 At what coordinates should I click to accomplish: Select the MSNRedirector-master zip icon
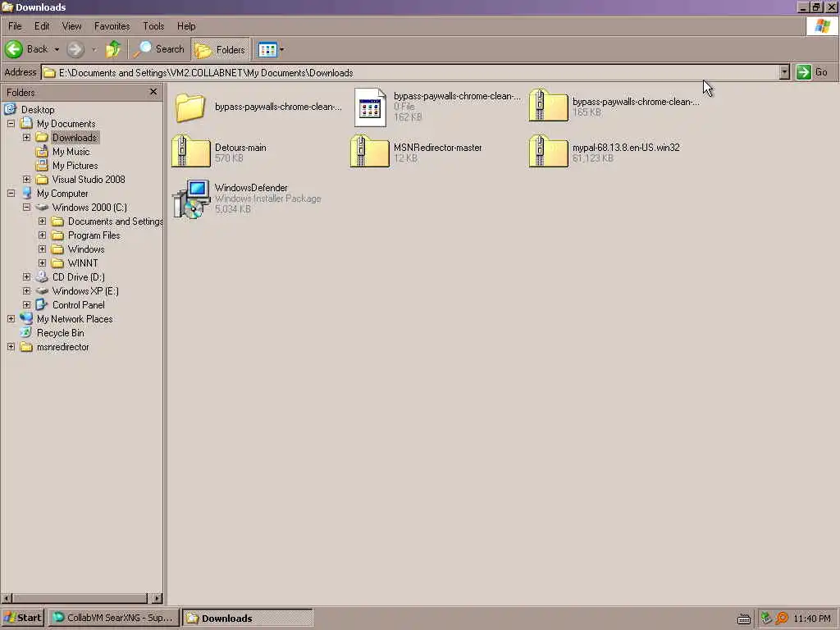coord(370,152)
